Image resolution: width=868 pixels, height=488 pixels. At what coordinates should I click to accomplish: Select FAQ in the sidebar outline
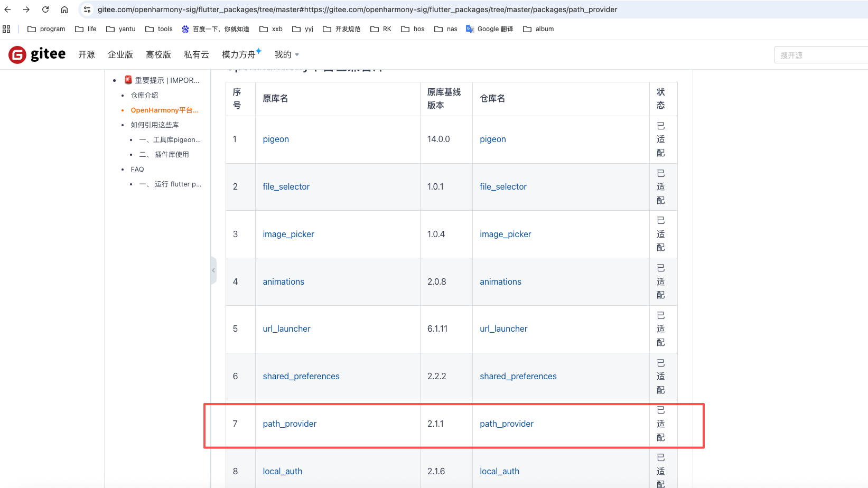pos(137,169)
